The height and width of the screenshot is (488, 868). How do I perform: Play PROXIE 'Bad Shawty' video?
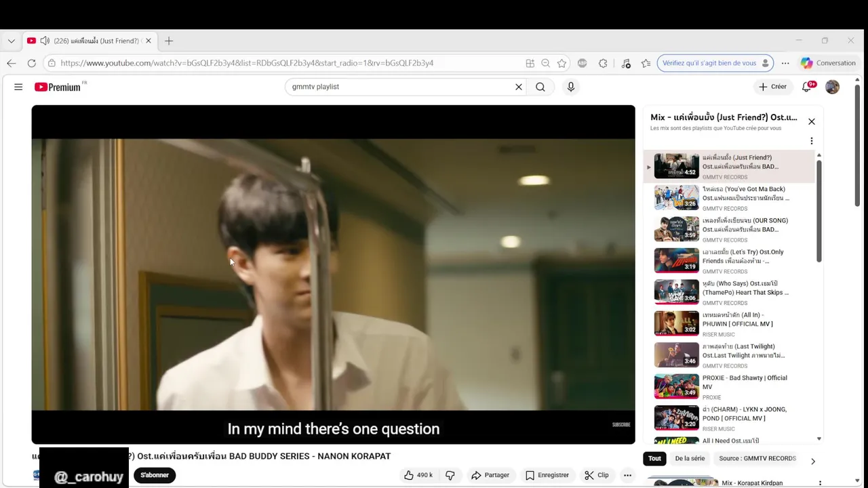[730, 387]
